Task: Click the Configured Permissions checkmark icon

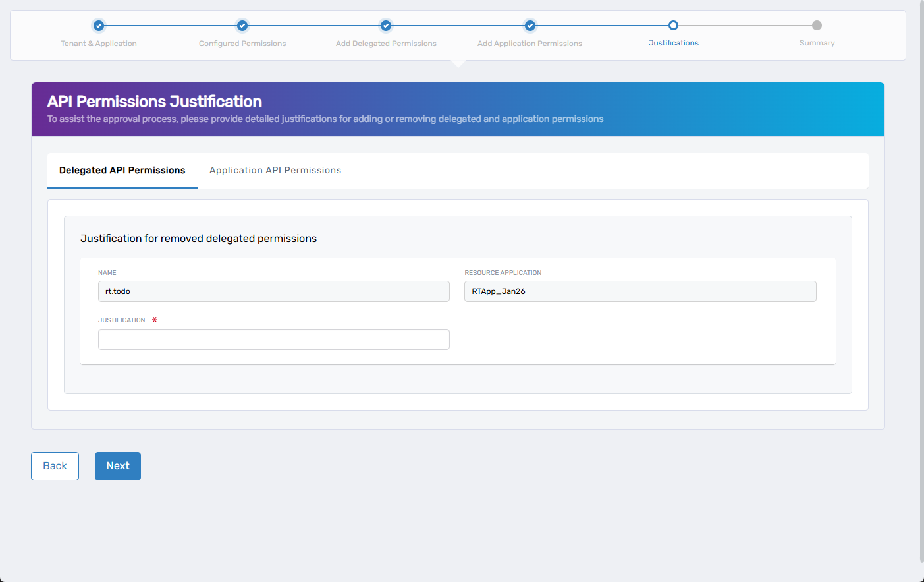Action: coord(242,26)
